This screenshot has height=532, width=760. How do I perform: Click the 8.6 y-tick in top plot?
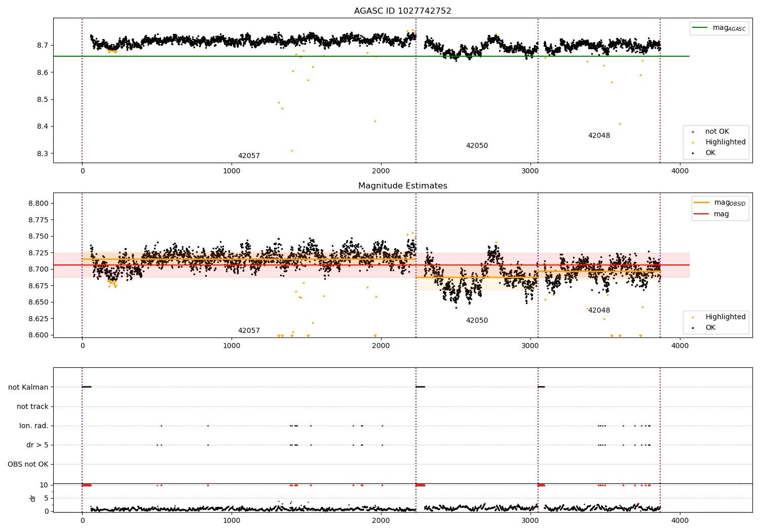43,72
